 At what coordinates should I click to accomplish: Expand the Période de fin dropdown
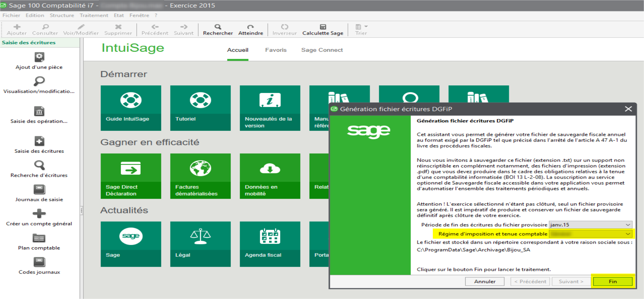tap(627, 225)
